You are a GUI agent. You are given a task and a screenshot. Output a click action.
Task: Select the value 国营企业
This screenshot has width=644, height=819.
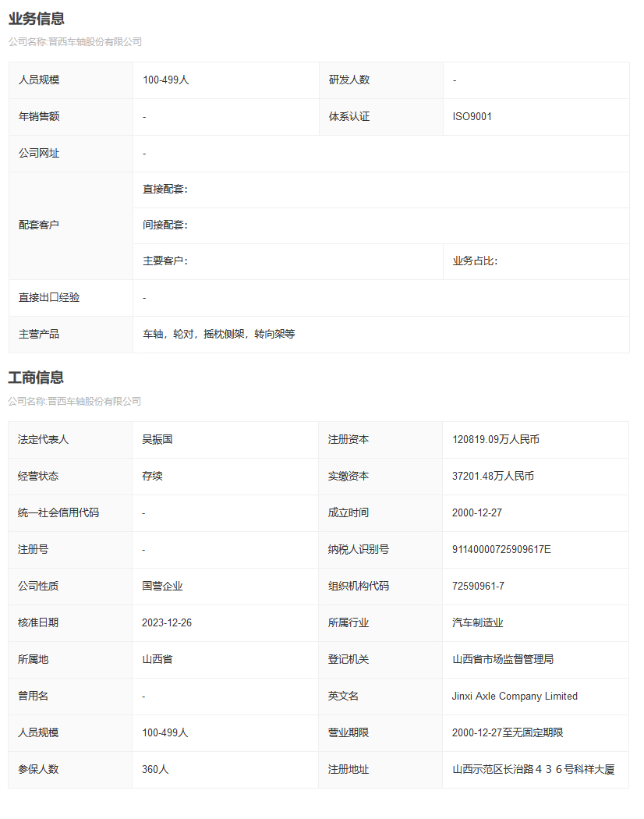point(162,586)
